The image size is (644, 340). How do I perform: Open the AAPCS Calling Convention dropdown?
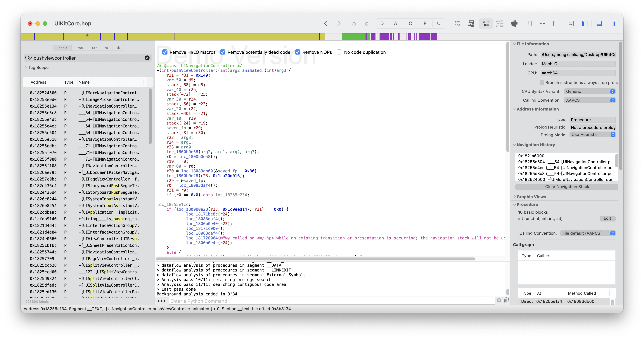(x=590, y=100)
